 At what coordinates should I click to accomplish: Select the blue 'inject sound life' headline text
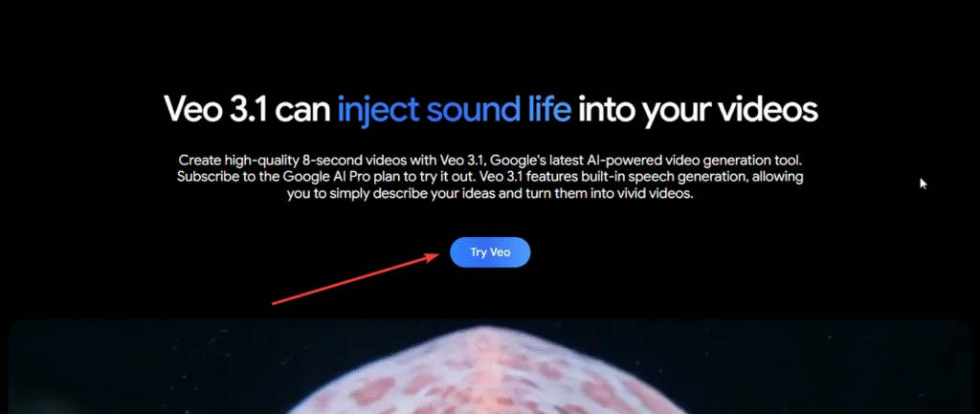click(455, 110)
